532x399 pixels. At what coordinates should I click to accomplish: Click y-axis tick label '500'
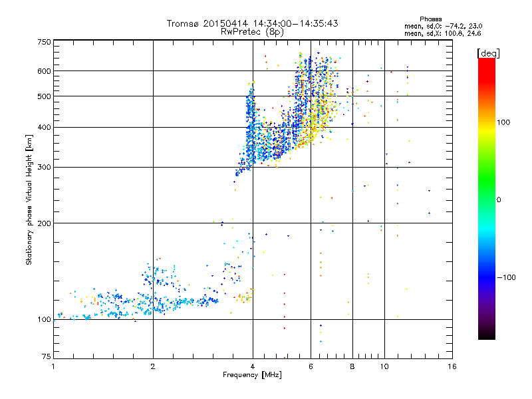click(44, 96)
